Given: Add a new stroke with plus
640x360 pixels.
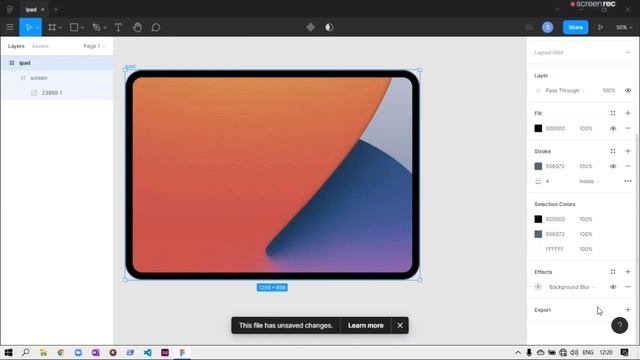Looking at the screenshot, I should [628, 151].
